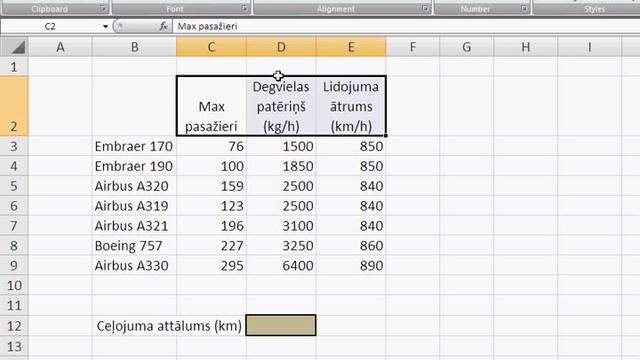
Task: Expand the Name Box dropdown arrow
Action: coord(105,27)
